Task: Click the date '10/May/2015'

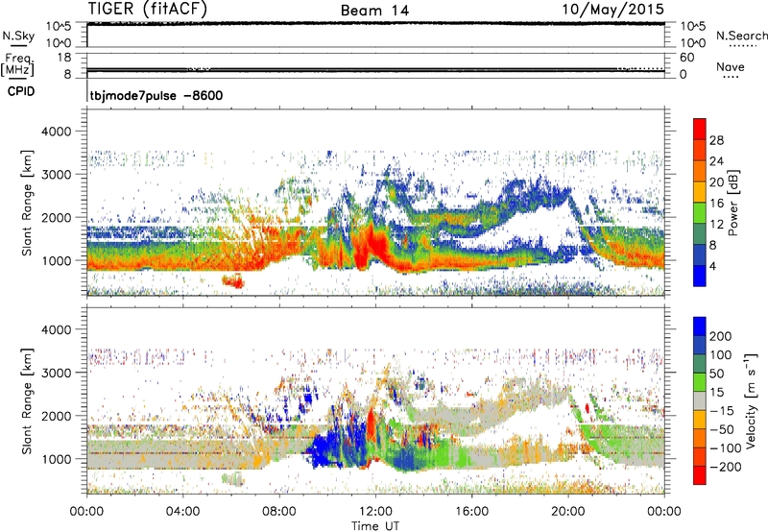Action: 612,9
